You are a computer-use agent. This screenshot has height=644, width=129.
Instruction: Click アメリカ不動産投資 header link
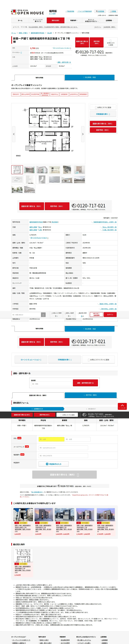click(85, 11)
